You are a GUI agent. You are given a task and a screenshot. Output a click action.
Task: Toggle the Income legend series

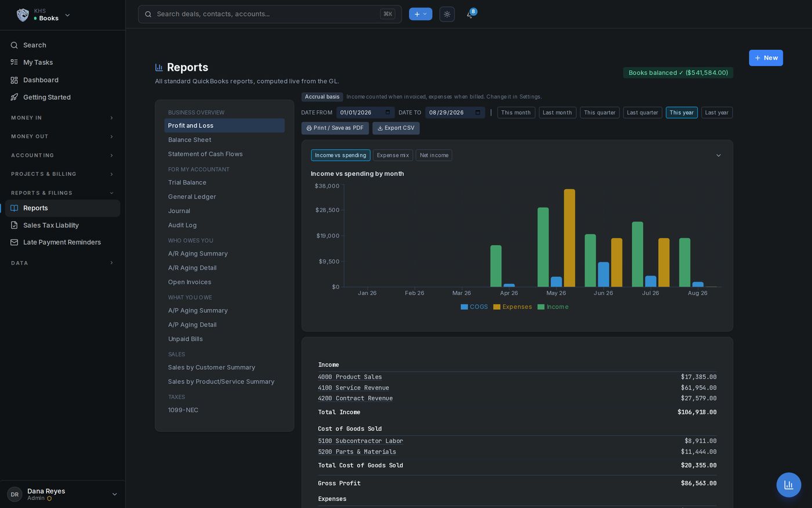click(553, 307)
